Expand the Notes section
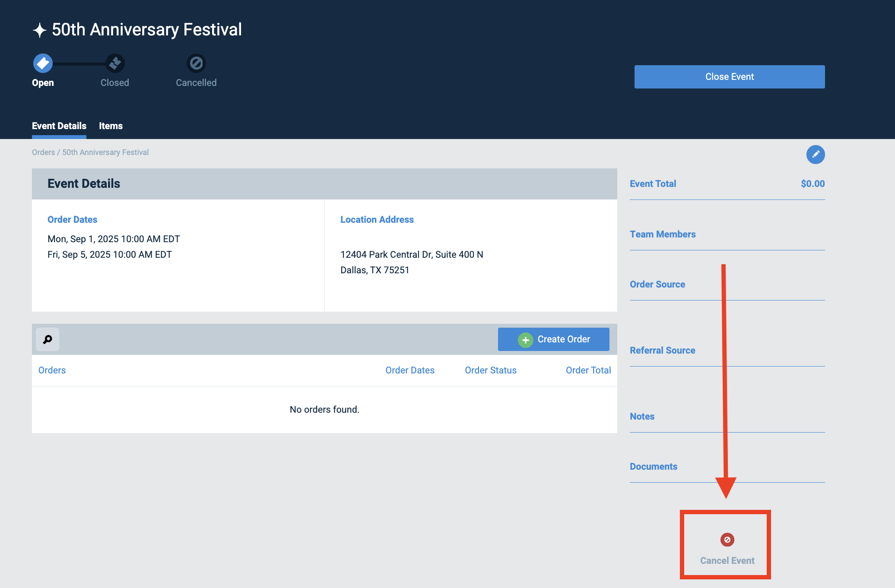 pyautogui.click(x=727, y=417)
